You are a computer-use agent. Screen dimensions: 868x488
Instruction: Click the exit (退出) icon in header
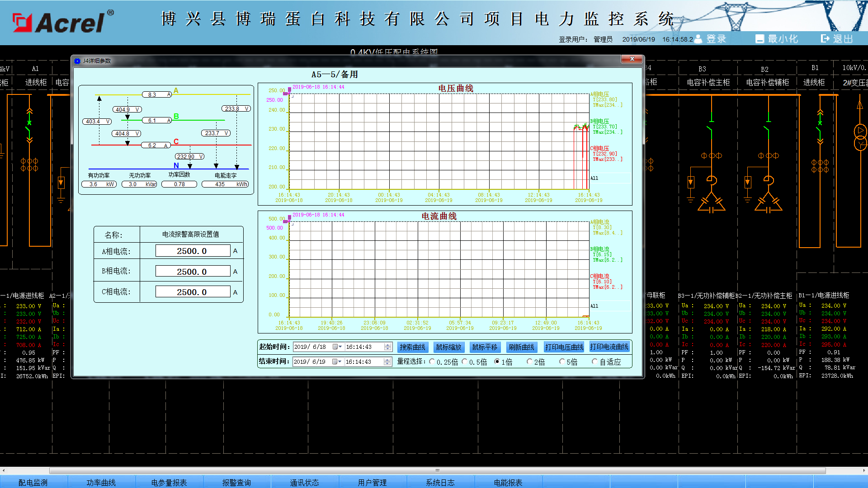pos(826,39)
